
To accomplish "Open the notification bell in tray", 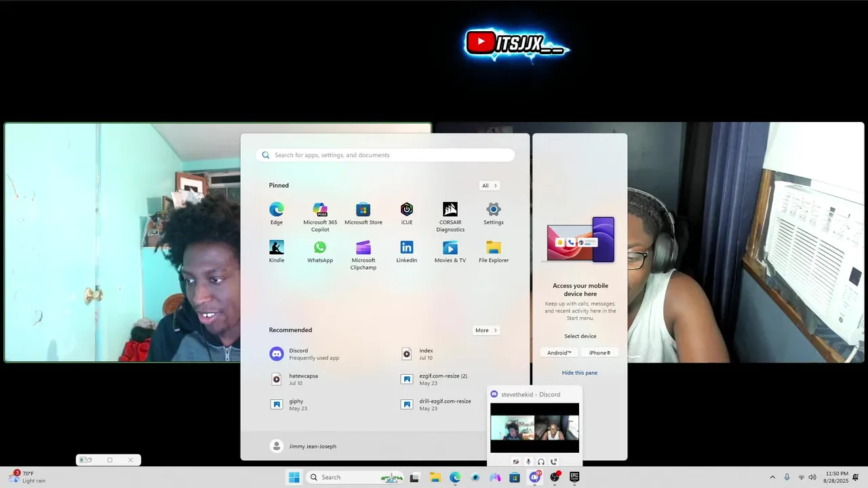I will (x=856, y=477).
